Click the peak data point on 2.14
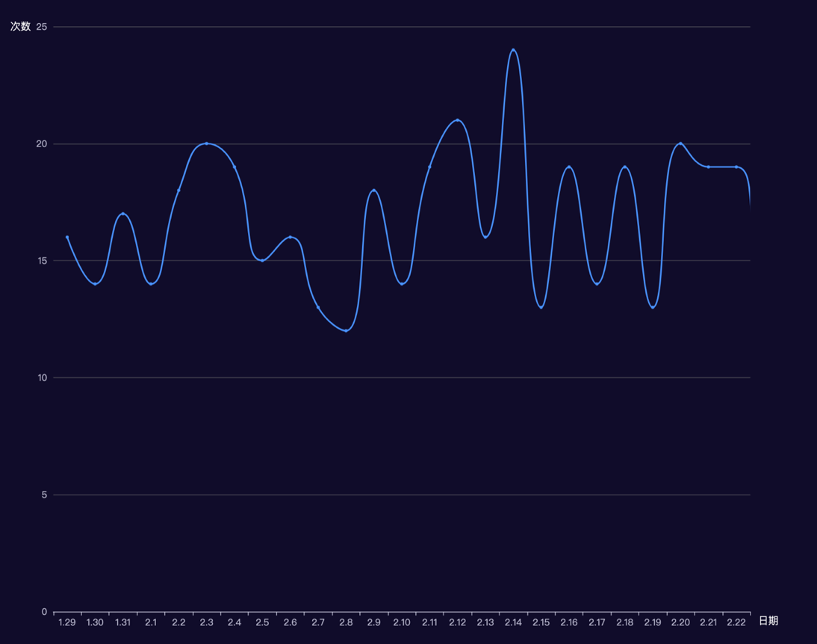The width and height of the screenshot is (817, 644). click(513, 50)
